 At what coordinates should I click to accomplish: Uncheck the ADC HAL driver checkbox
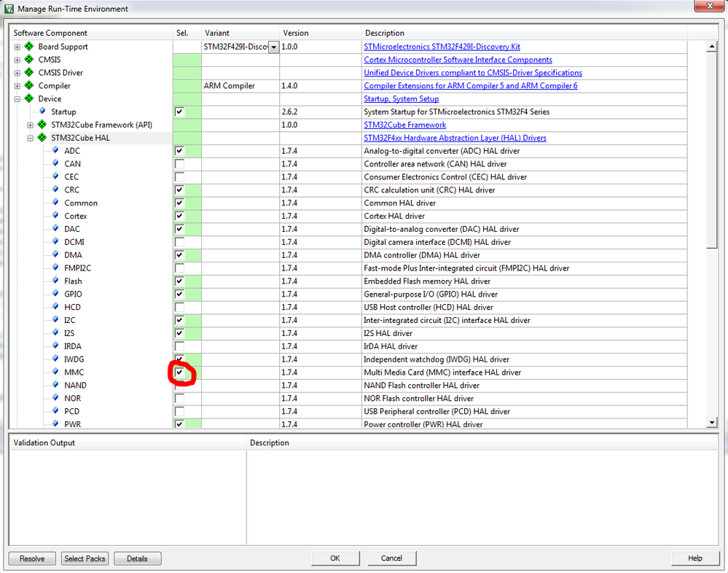click(x=179, y=151)
